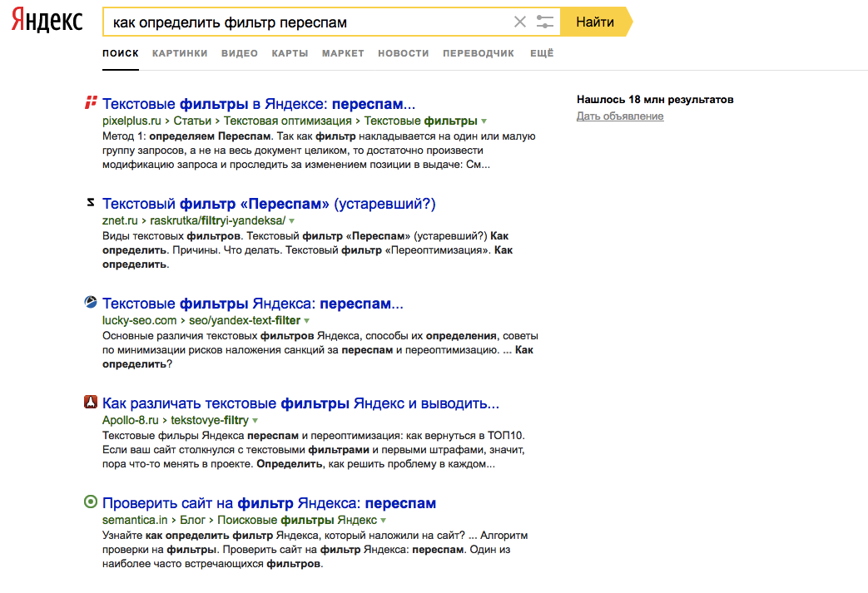868x593 pixels.
Task: Open the seo/yandex-text-filter path link
Action: pos(245,320)
